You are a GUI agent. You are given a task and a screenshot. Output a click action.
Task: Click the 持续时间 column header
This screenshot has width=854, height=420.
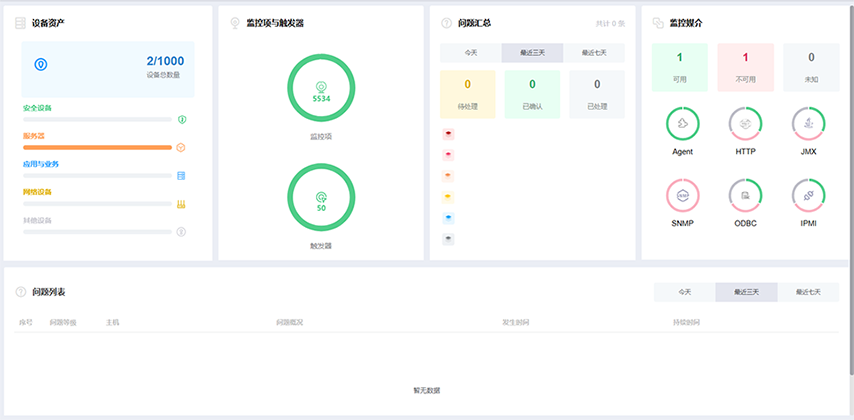[686, 322]
